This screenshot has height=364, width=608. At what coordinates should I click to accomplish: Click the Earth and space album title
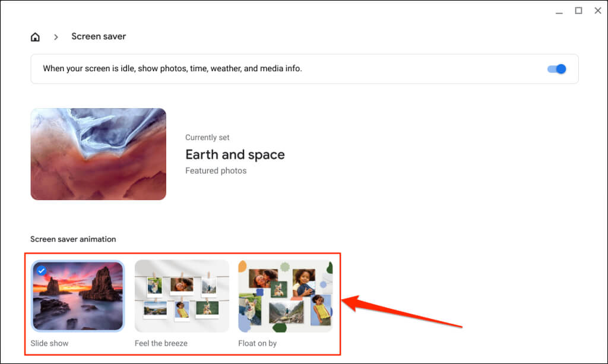coord(235,154)
